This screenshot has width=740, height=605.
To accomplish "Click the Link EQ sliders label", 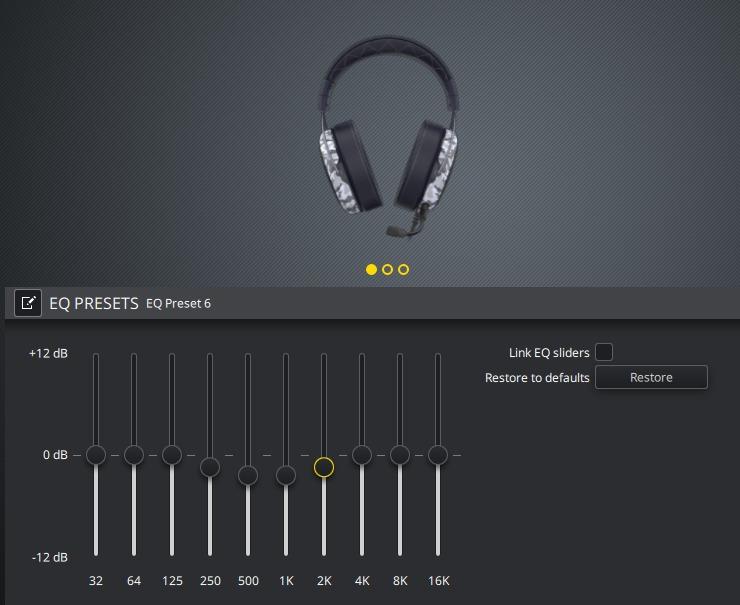I will (x=549, y=353).
